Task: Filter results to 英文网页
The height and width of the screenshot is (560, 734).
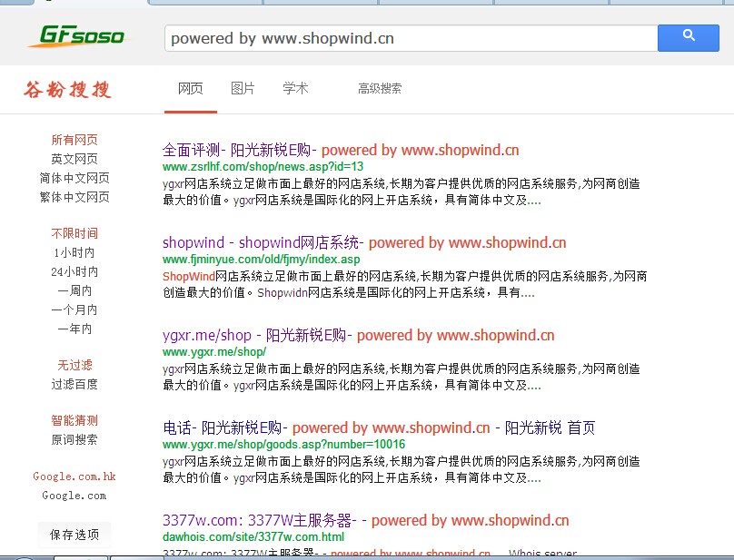Action: [74, 159]
